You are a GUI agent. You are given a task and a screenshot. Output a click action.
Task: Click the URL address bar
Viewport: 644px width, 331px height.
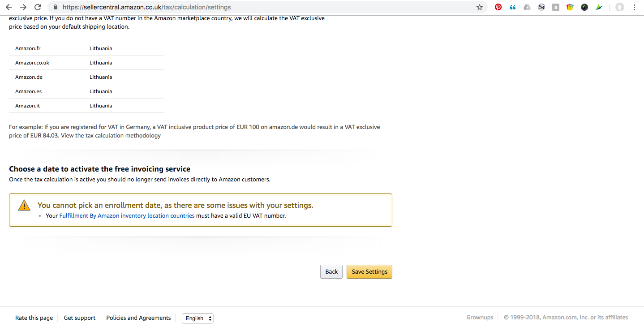269,7
